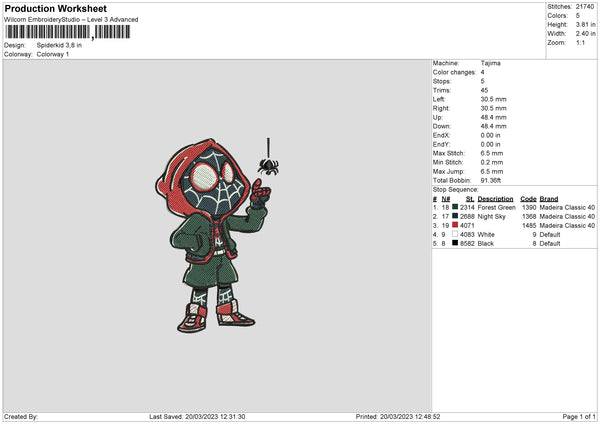Click 'Madeira Classic 40' in the Forest Green row
Viewport: 600px width, 424px height.
pos(567,207)
